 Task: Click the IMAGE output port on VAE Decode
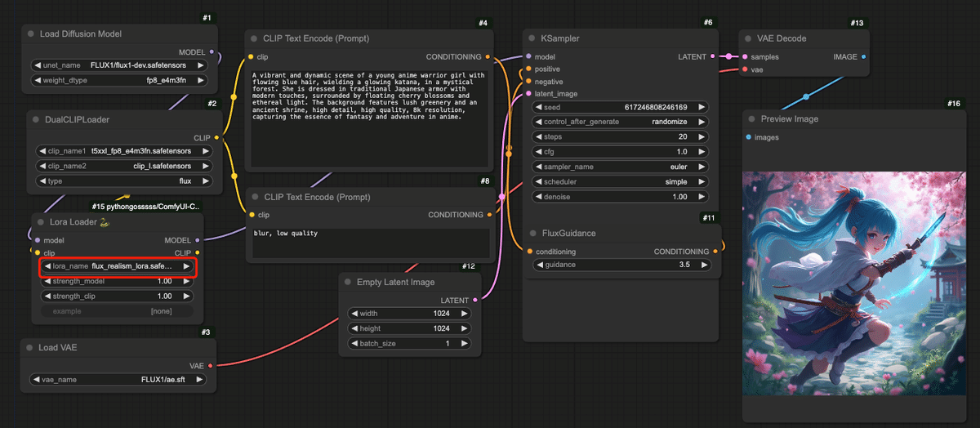coord(864,57)
